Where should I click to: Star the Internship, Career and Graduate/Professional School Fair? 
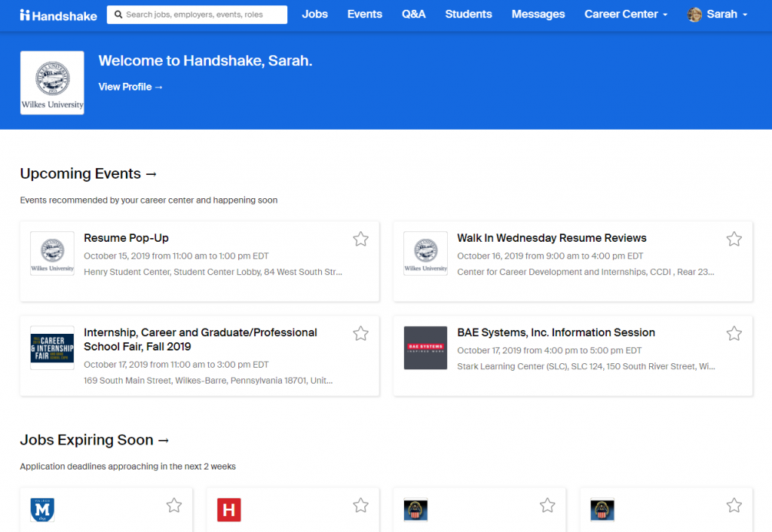361,334
